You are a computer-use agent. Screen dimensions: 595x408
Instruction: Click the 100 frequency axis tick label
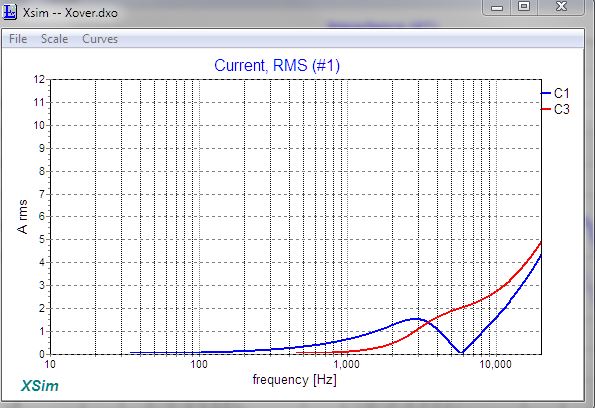pos(198,364)
